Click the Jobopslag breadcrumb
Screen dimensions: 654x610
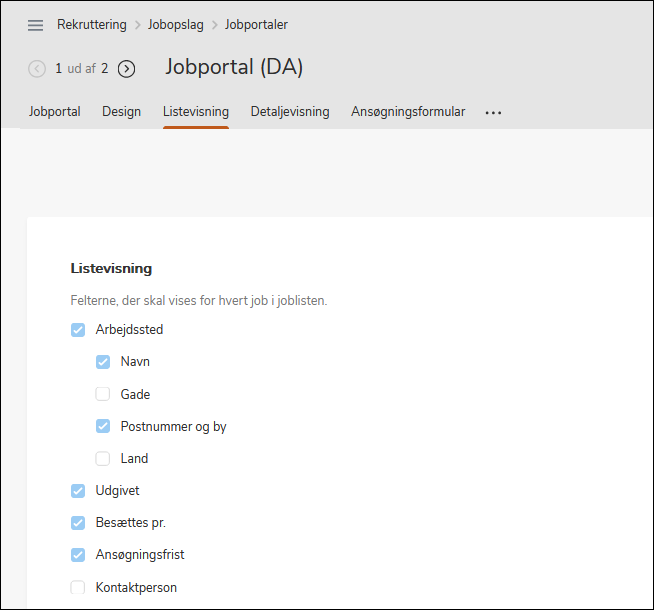point(178,25)
